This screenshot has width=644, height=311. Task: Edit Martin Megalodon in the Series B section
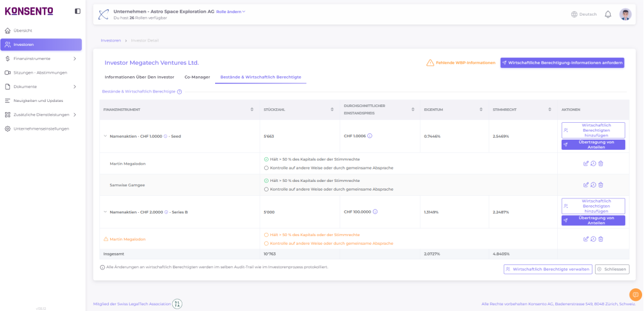click(586, 239)
